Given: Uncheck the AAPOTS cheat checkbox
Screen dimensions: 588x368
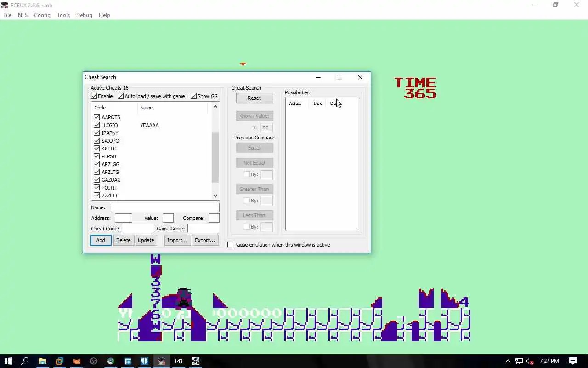Looking at the screenshot, I should tap(96, 117).
